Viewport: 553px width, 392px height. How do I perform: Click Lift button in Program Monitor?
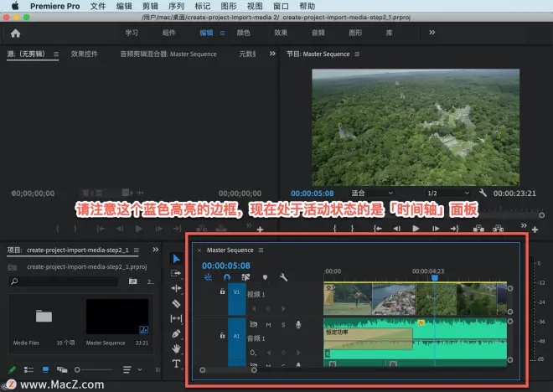(x=478, y=229)
